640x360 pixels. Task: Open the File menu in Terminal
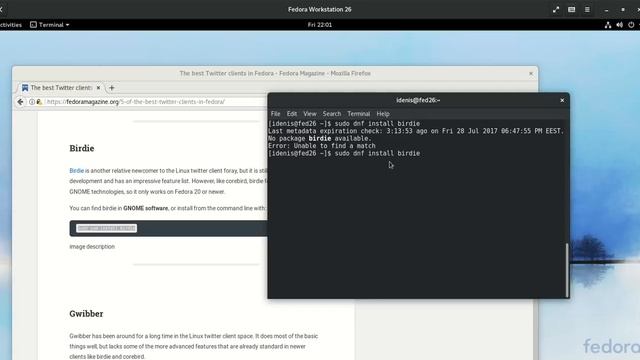(x=276, y=113)
